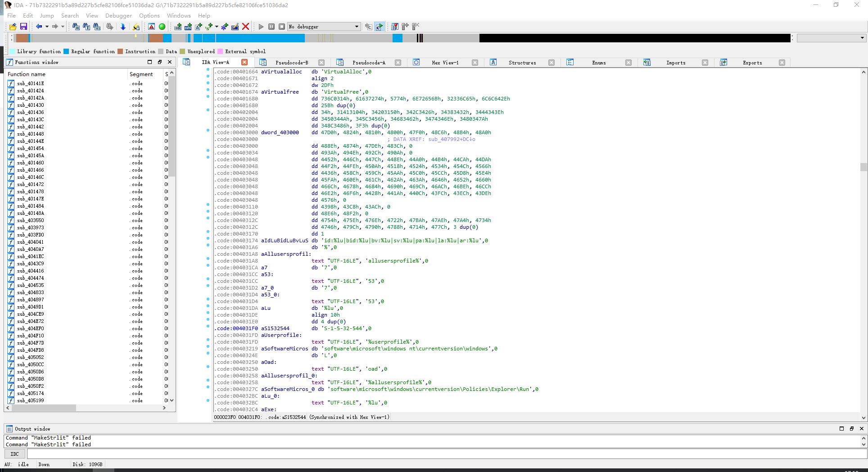Open the debugger selection dropdown
This screenshot has height=472, width=868.
tap(357, 27)
